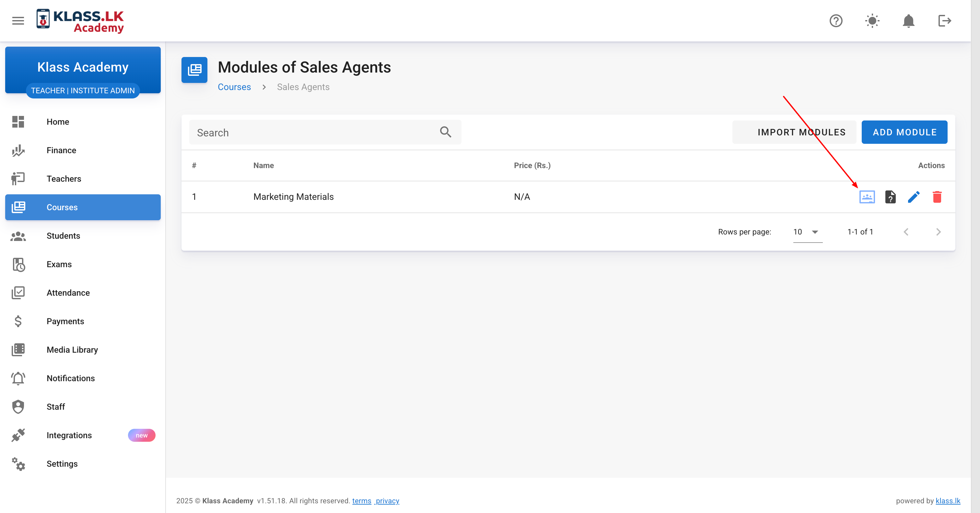This screenshot has width=980, height=513.
Task: Delete Marketing Materials using the trash icon
Action: [x=938, y=197]
